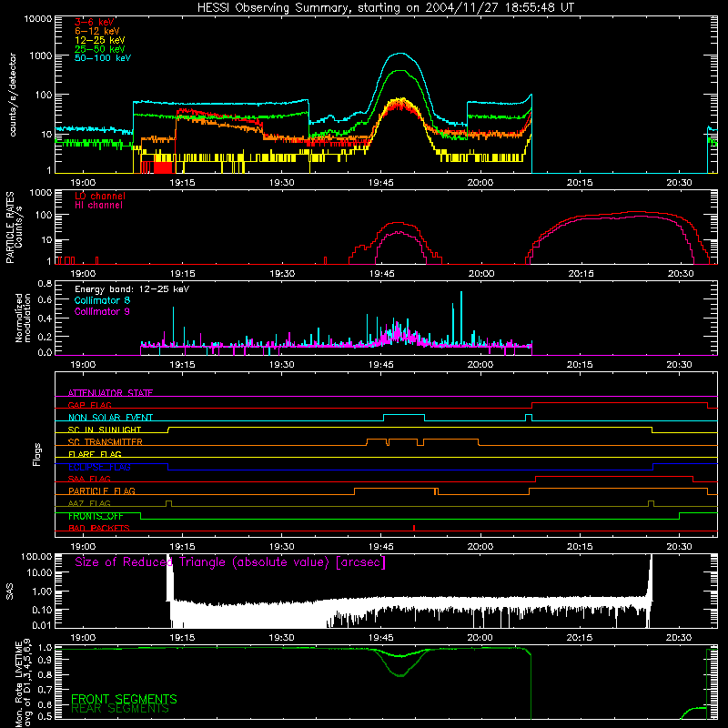Viewport: 728px width, 728px height.
Task: Click the 'Collimator 9' legend label
Action: (x=102, y=311)
